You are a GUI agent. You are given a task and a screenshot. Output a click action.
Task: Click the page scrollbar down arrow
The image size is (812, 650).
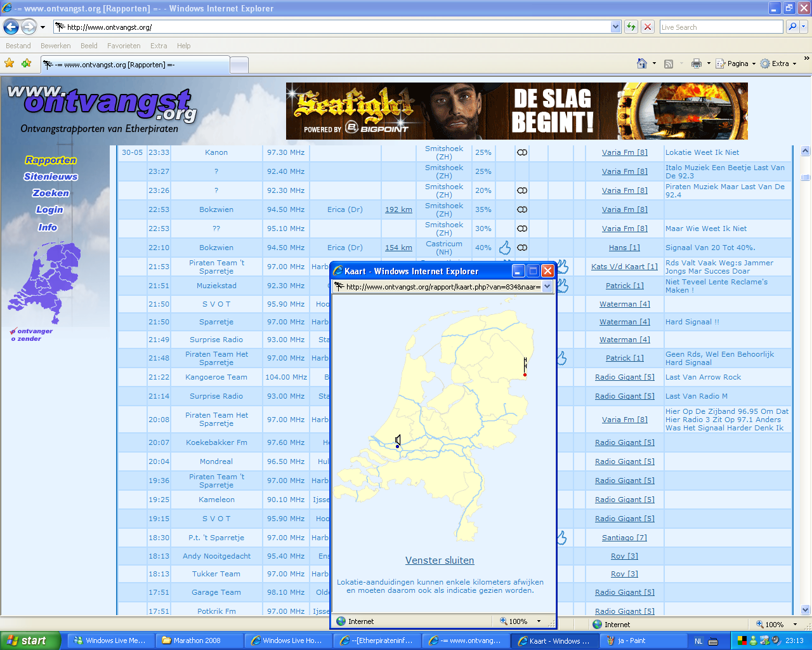(805, 609)
